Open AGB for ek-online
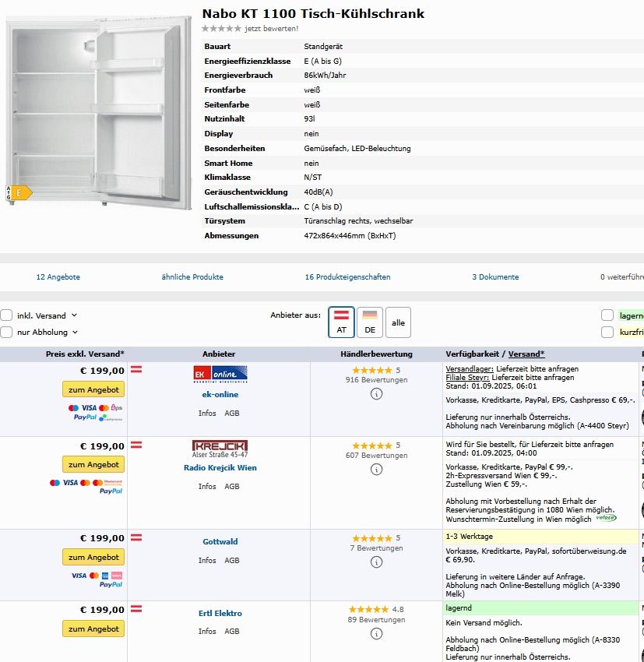This screenshot has height=662, width=644. click(x=232, y=414)
